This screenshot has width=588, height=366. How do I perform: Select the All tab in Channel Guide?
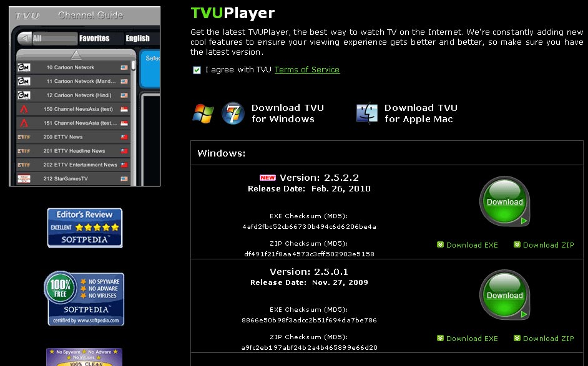tap(54, 38)
